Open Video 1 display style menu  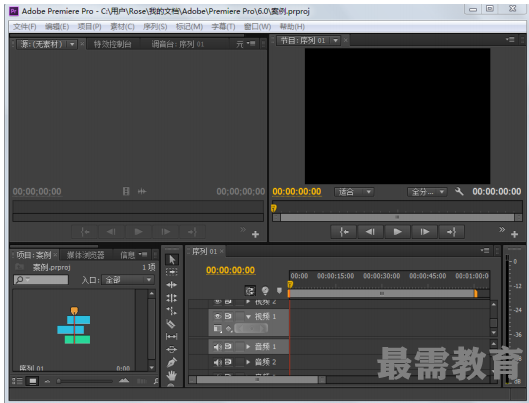pos(218,328)
